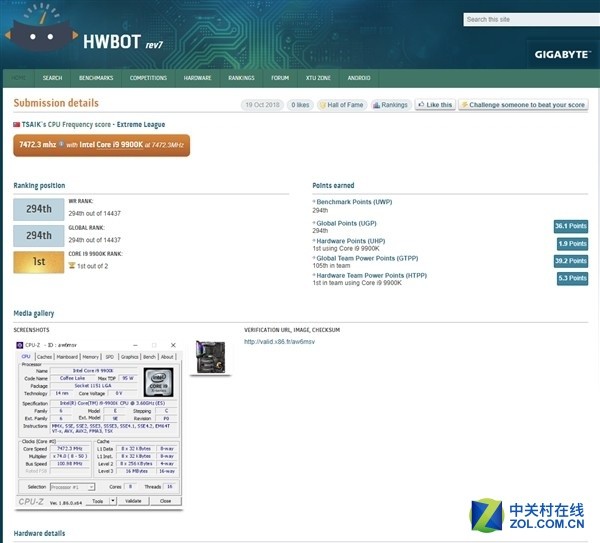600x543 pixels.
Task: Click the Tools button in CPU-Z
Action: [x=98, y=501]
